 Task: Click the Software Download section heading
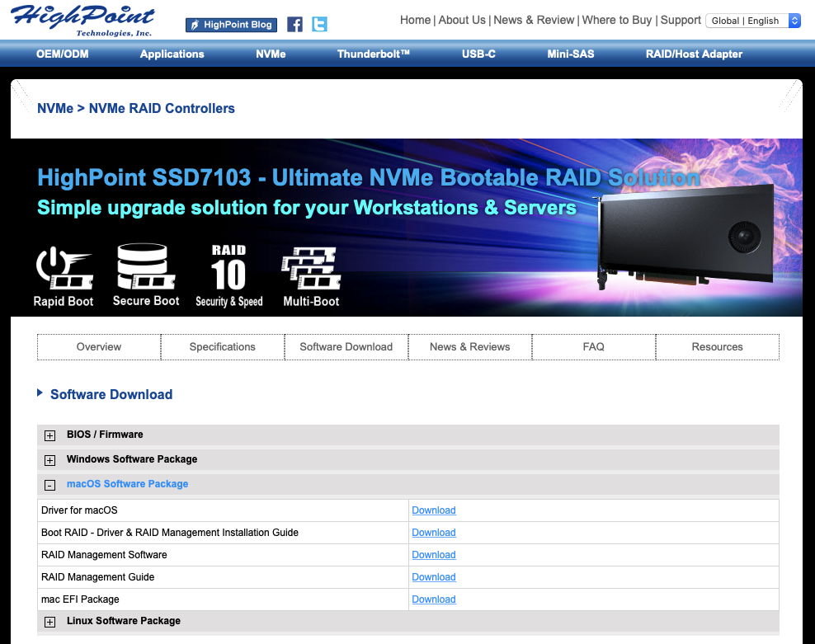[x=111, y=394]
